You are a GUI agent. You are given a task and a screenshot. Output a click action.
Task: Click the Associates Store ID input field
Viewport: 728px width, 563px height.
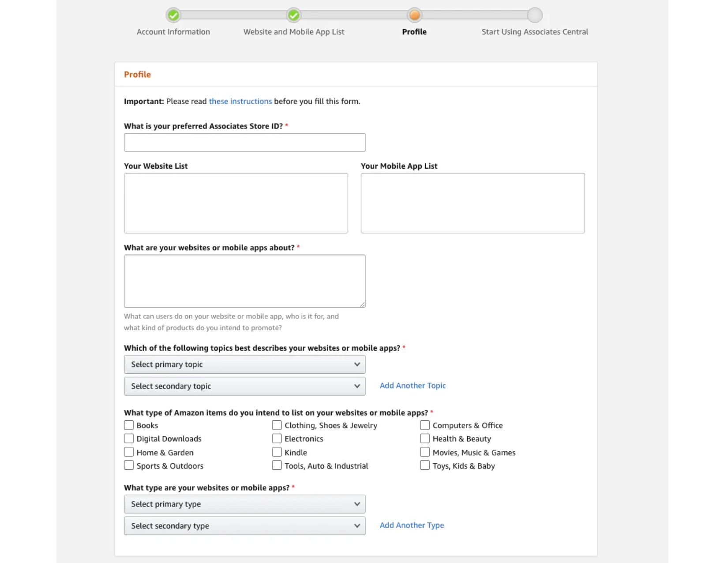[x=244, y=142]
